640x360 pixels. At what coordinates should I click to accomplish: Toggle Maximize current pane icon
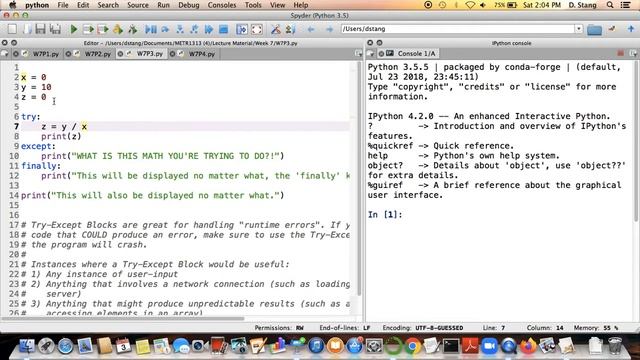click(242, 29)
